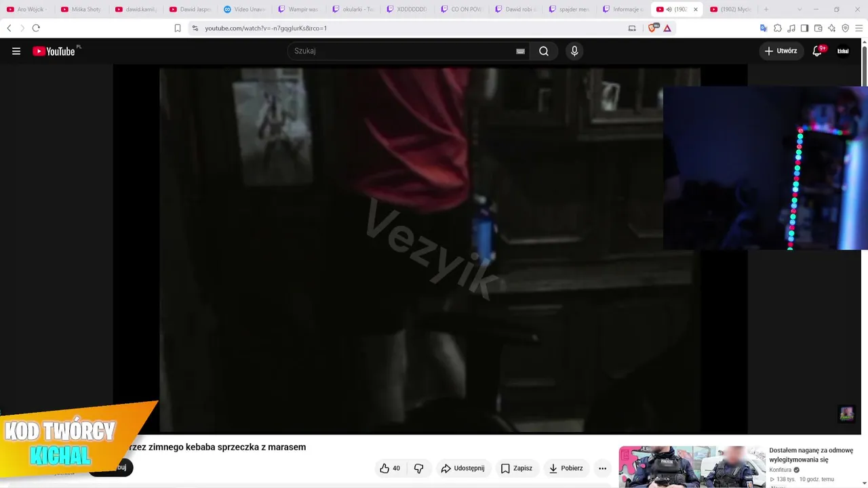Screen dimensions: 868x488
Task: Click the youtube.com address bar URL
Action: point(266,28)
